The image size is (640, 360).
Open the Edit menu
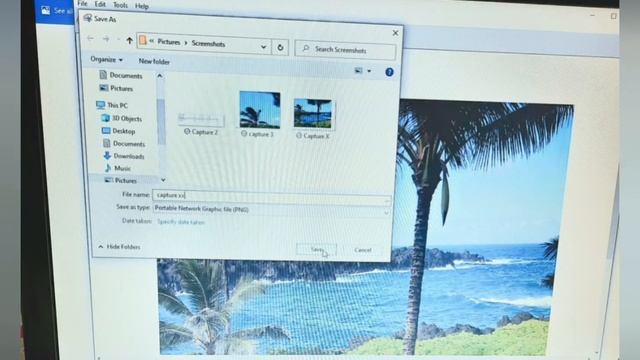point(100,4)
